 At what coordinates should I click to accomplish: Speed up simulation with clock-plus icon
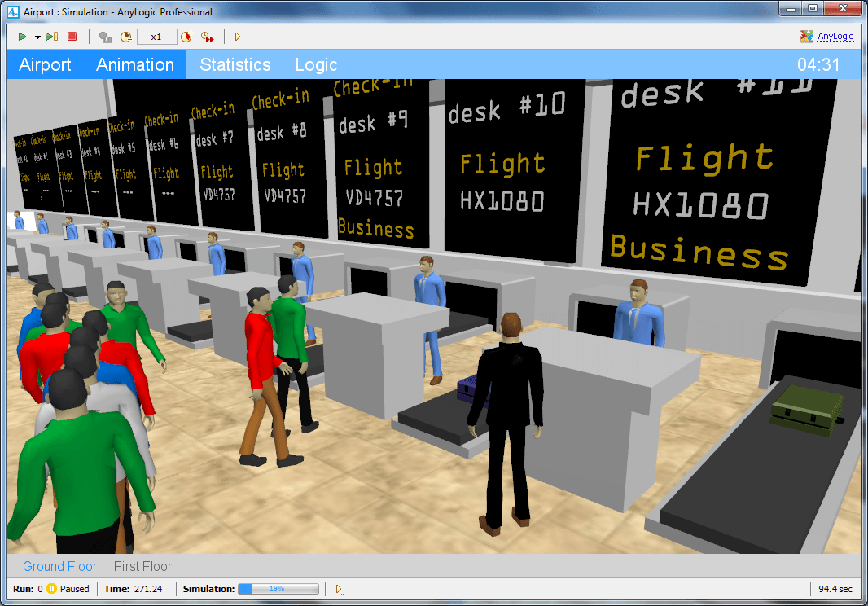pyautogui.click(x=186, y=37)
